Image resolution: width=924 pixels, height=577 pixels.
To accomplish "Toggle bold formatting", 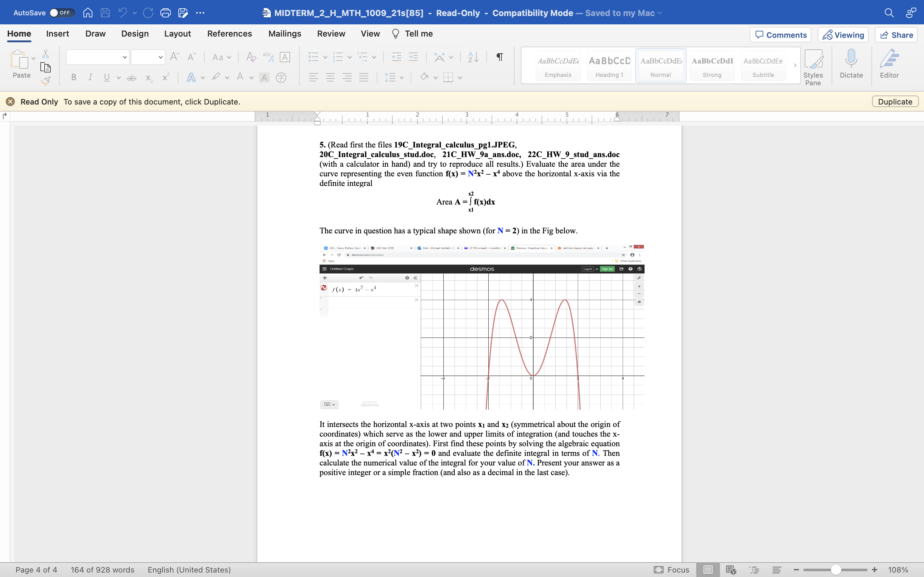I will (x=74, y=78).
